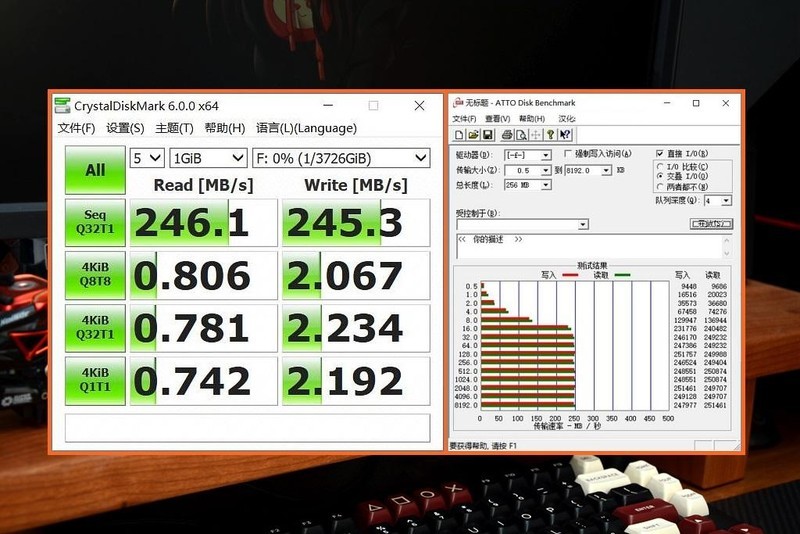Viewport: 800px width, 534px height.
Task: Click the 4KiB Q32T1 write result 2.234
Action: [356, 328]
